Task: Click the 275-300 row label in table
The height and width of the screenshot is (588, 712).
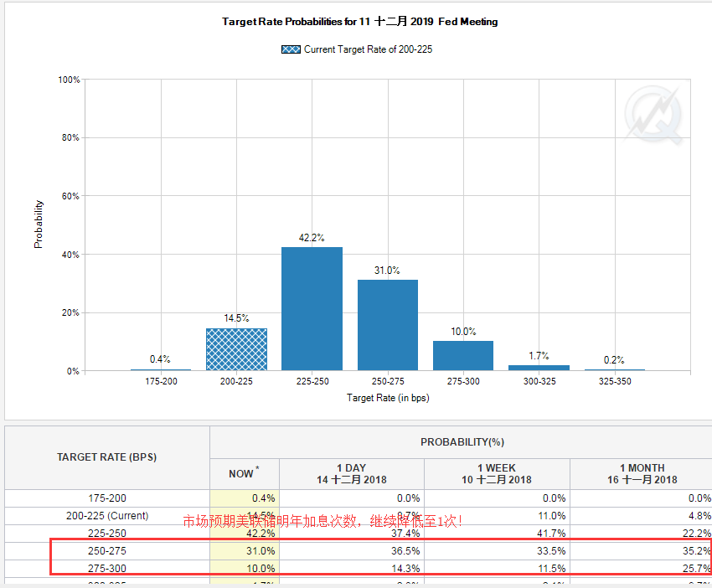Action: pyautogui.click(x=107, y=569)
